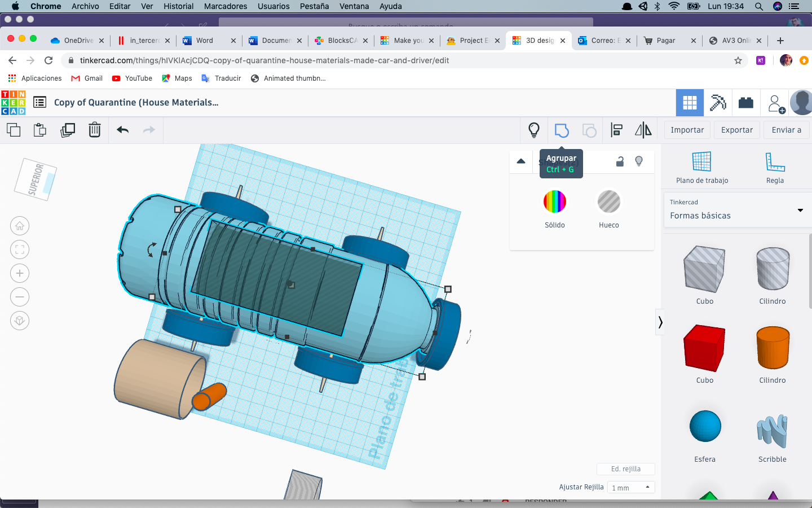Switch to the Word browser tab
This screenshot has height=508, width=812.
point(208,41)
